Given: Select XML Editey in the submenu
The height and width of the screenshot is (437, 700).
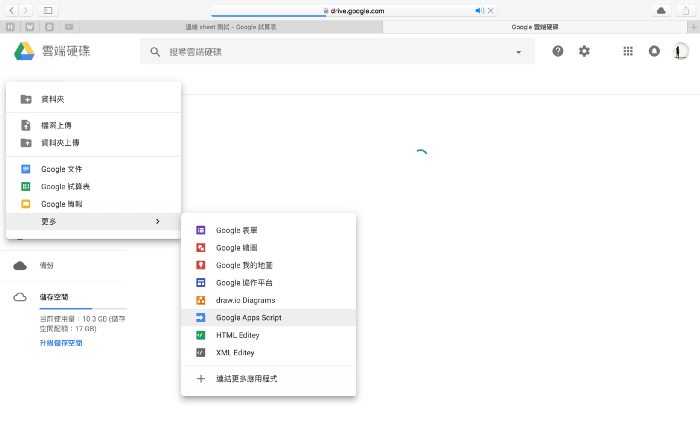Looking at the screenshot, I should click(x=268, y=352).
